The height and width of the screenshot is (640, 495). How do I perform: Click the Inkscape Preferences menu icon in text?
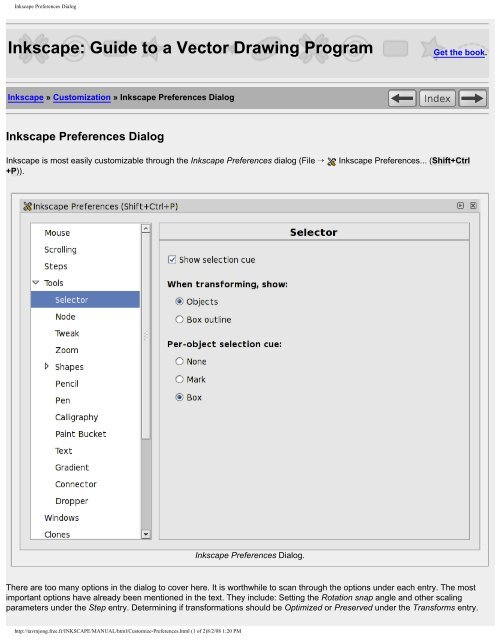[331, 162]
